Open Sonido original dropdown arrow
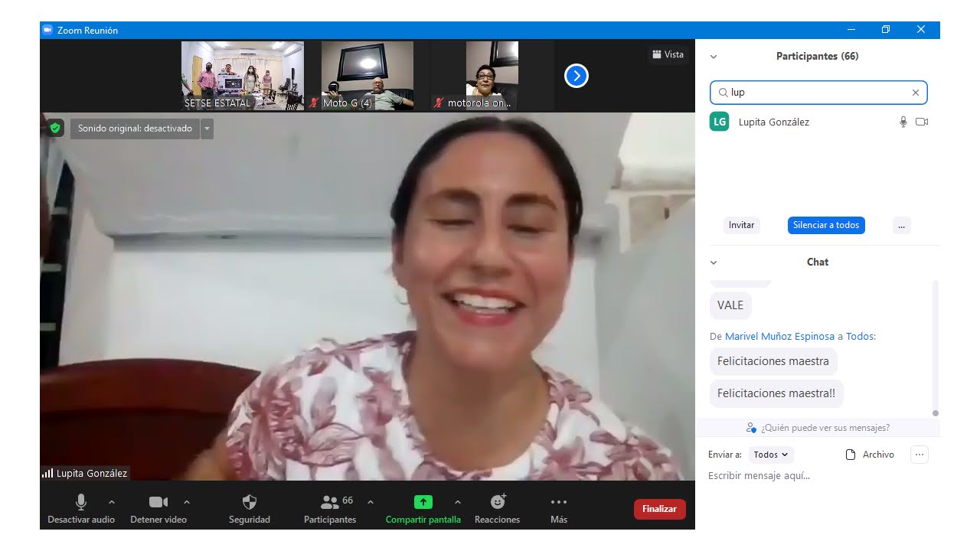980x551 pixels. tap(207, 129)
